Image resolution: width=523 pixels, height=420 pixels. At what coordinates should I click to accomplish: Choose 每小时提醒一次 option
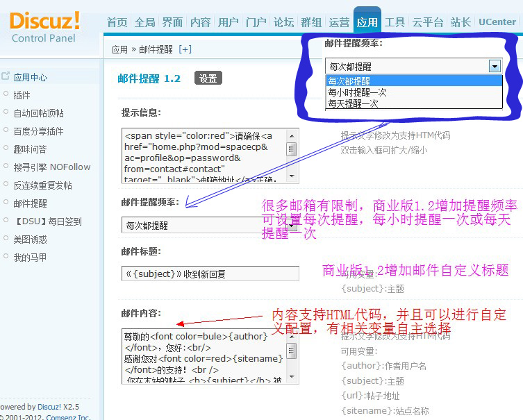coord(414,92)
